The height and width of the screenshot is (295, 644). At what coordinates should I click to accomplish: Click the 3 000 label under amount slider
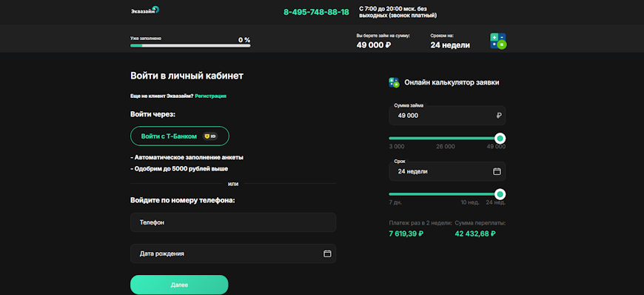tap(397, 147)
